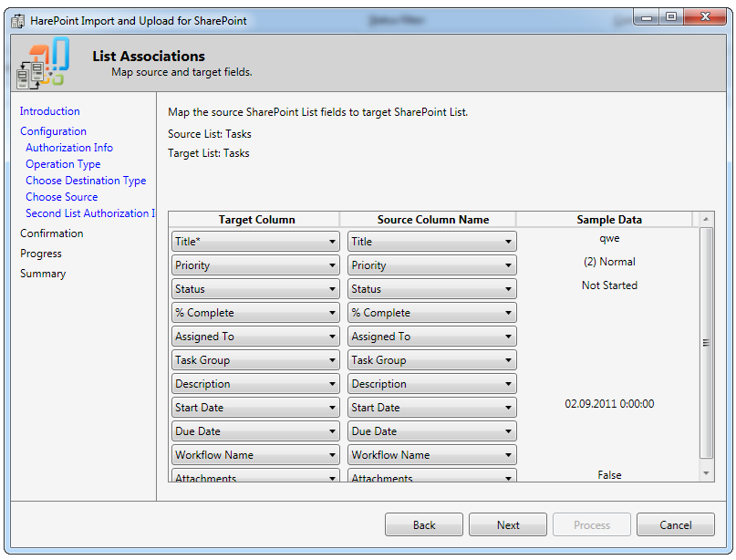This screenshot has height=560, width=736.
Task: Select Operation Type in the sidebar
Action: pyautogui.click(x=63, y=164)
